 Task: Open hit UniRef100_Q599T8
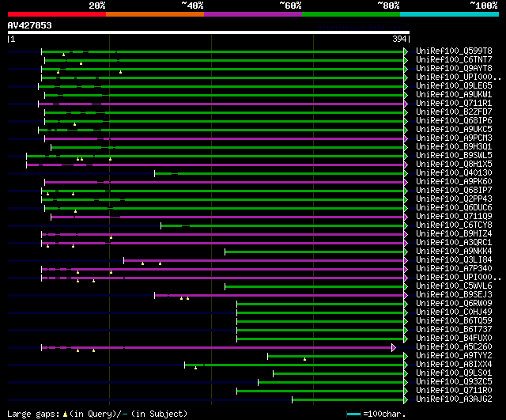click(x=454, y=51)
